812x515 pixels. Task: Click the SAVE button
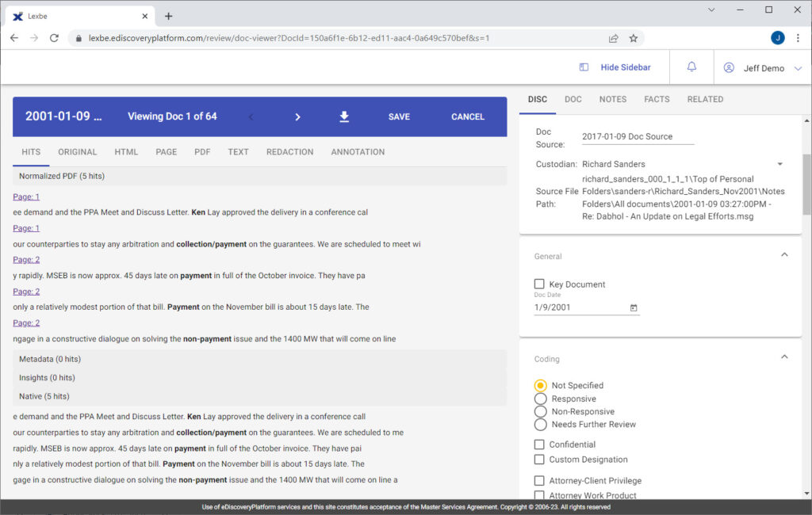399,117
